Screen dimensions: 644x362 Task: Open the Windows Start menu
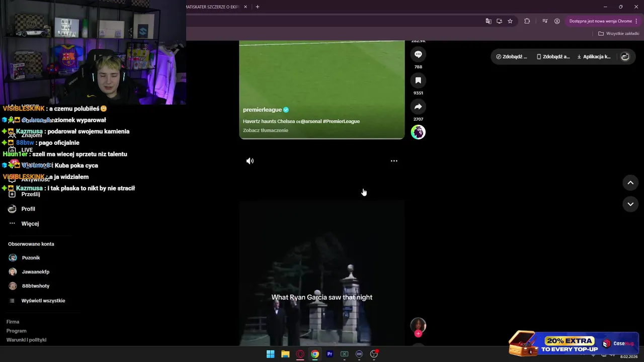270,354
